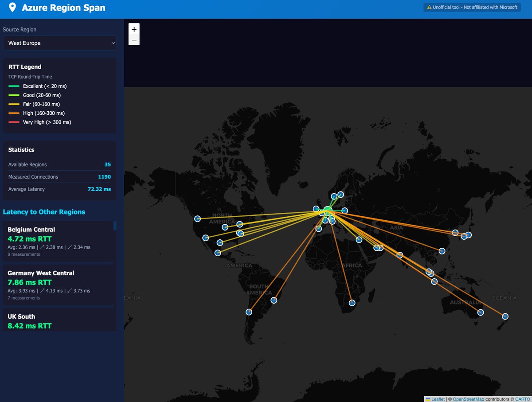Click the Unofficial tool disclaimer notice

click(472, 8)
